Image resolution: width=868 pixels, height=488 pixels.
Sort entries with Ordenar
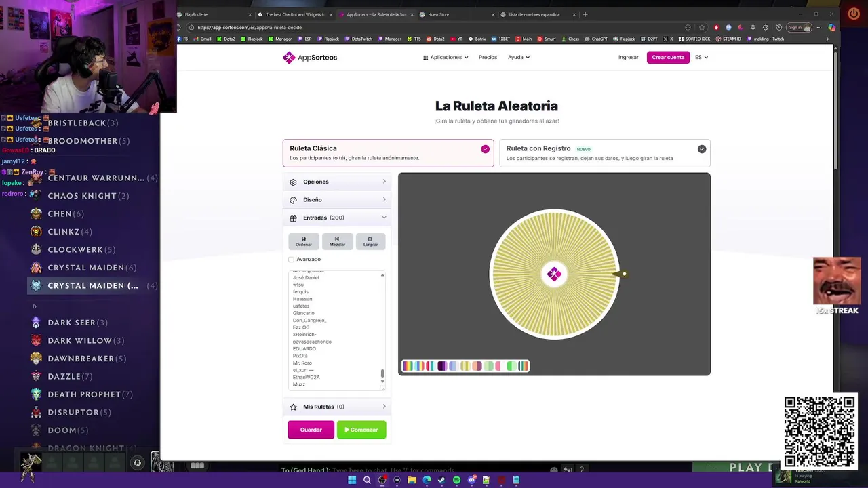(304, 241)
